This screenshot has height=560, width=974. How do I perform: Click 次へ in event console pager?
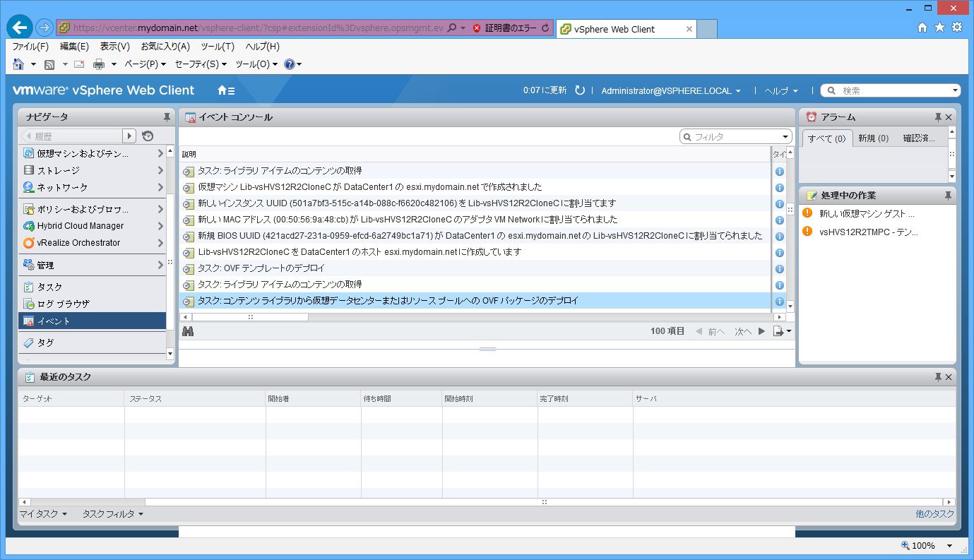743,331
